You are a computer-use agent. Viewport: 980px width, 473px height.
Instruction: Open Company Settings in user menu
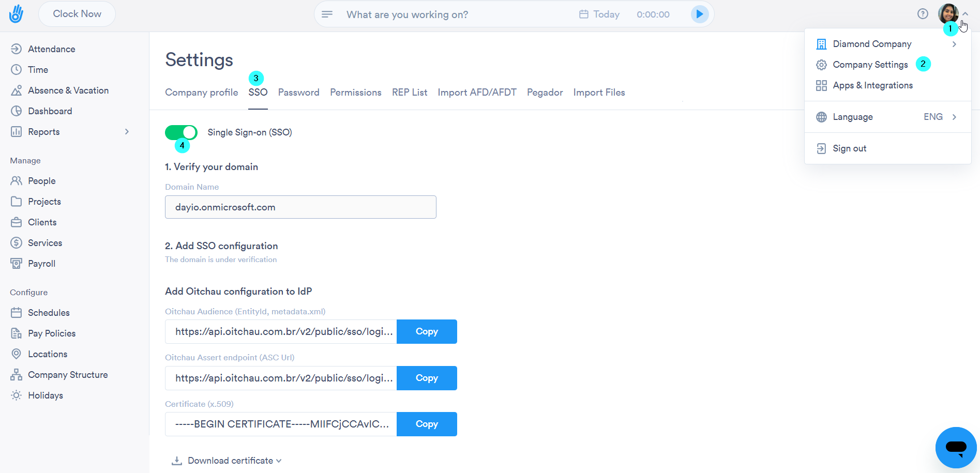870,65
